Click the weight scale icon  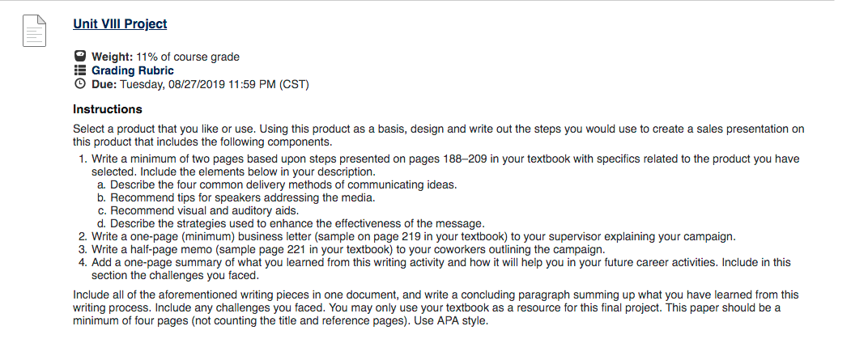tap(79, 57)
